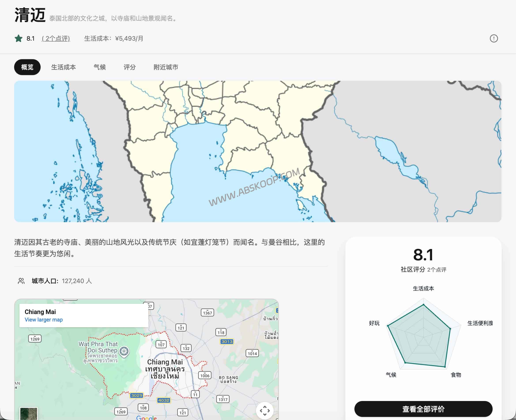Click the View larger map link
516x420 pixels.
(43, 320)
